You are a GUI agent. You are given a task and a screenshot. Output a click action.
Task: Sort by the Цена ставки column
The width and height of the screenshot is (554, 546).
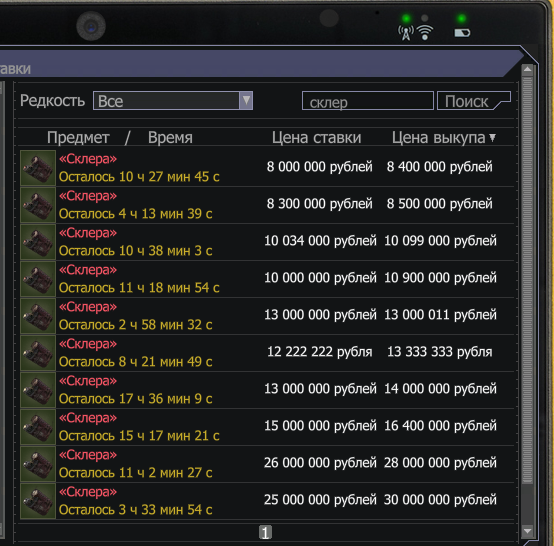click(x=316, y=137)
